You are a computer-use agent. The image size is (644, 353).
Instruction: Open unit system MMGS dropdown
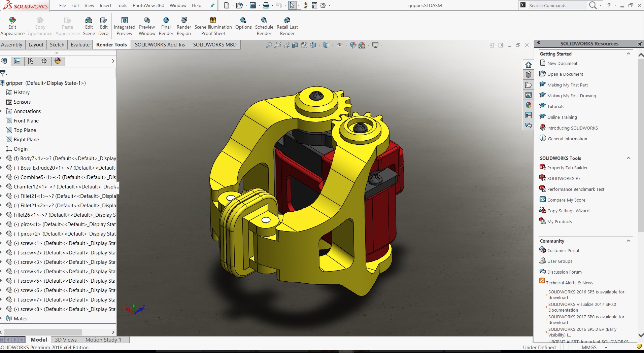coord(606,347)
